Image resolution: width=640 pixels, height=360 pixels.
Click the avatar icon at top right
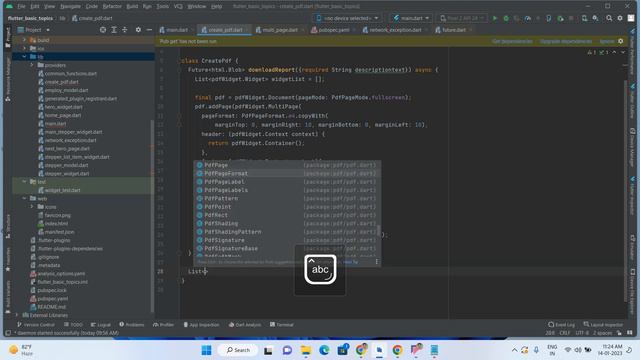pyautogui.click(x=631, y=18)
